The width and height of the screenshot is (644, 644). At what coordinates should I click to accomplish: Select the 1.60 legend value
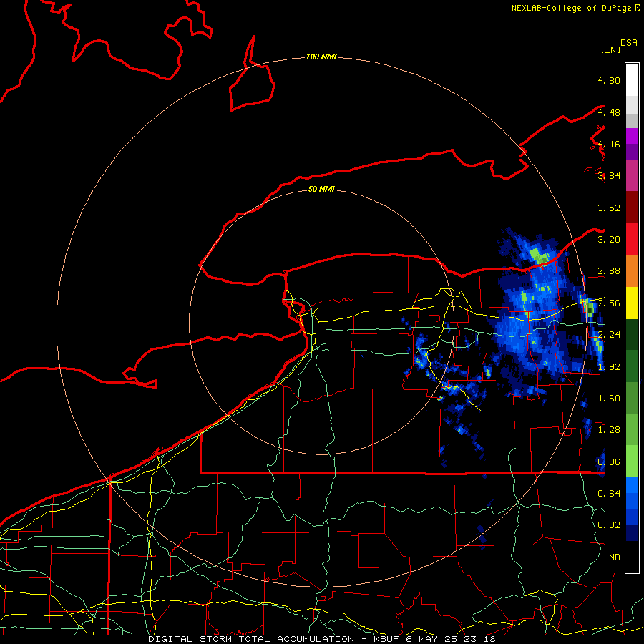point(609,399)
